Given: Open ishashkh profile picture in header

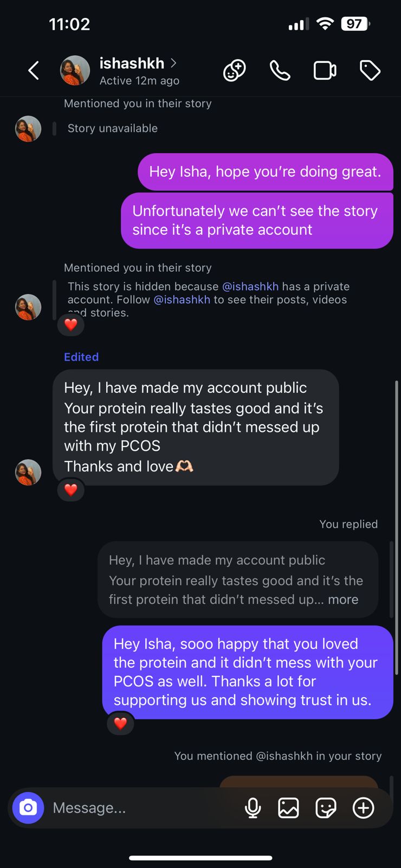Looking at the screenshot, I should 75,71.
